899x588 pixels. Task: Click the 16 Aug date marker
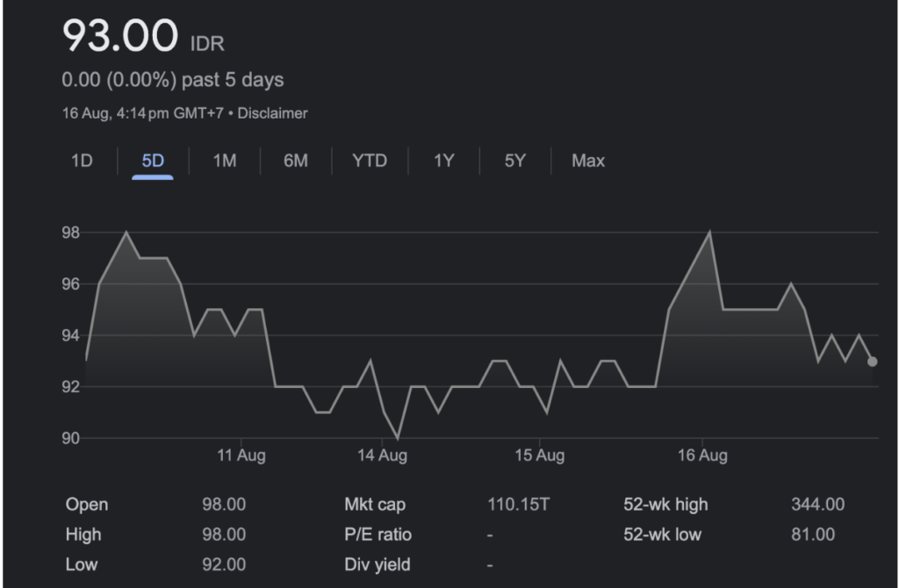[x=702, y=455]
